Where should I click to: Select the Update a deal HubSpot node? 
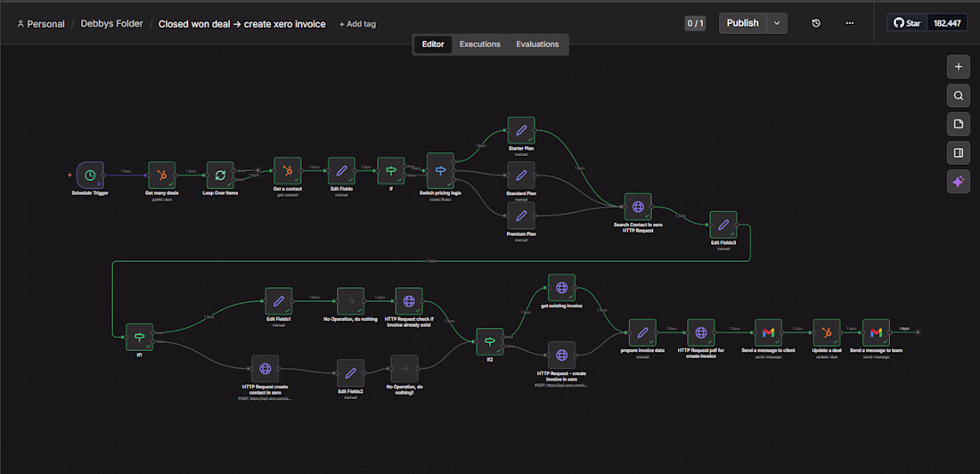827,332
